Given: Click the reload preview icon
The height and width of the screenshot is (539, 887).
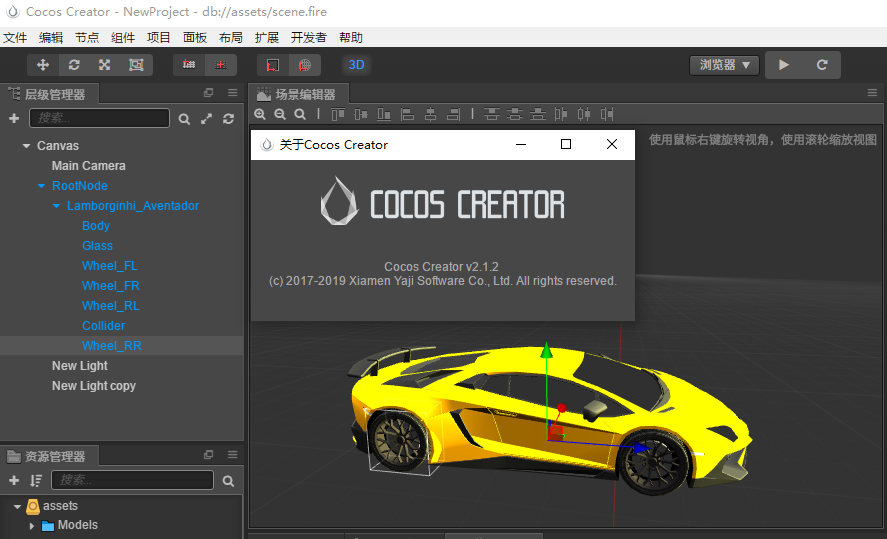Looking at the screenshot, I should point(822,65).
